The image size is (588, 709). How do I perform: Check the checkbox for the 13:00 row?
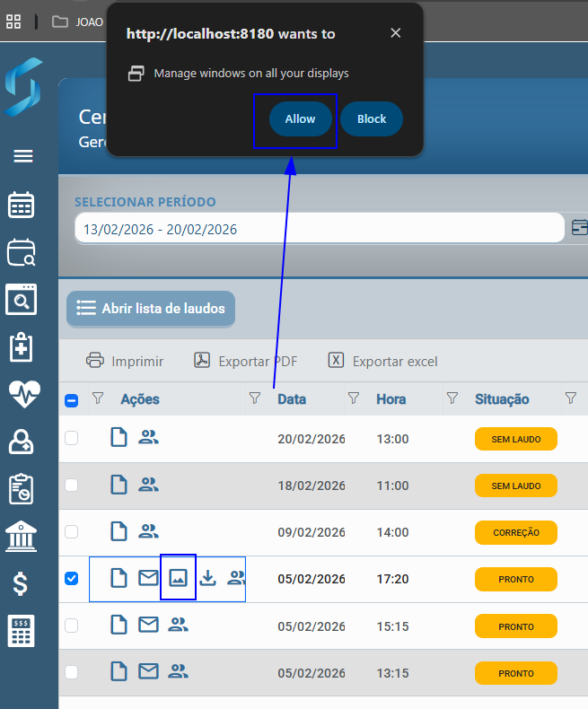coord(72,438)
